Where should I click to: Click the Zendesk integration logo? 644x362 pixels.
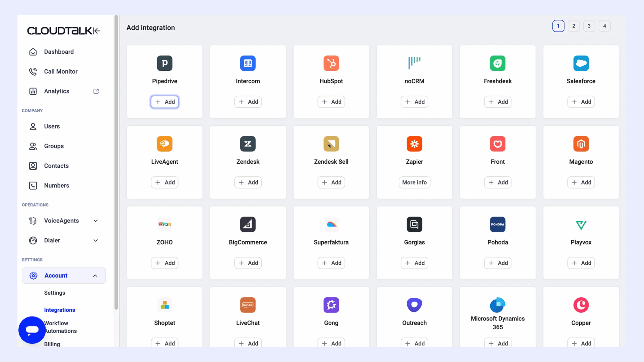coord(248,144)
